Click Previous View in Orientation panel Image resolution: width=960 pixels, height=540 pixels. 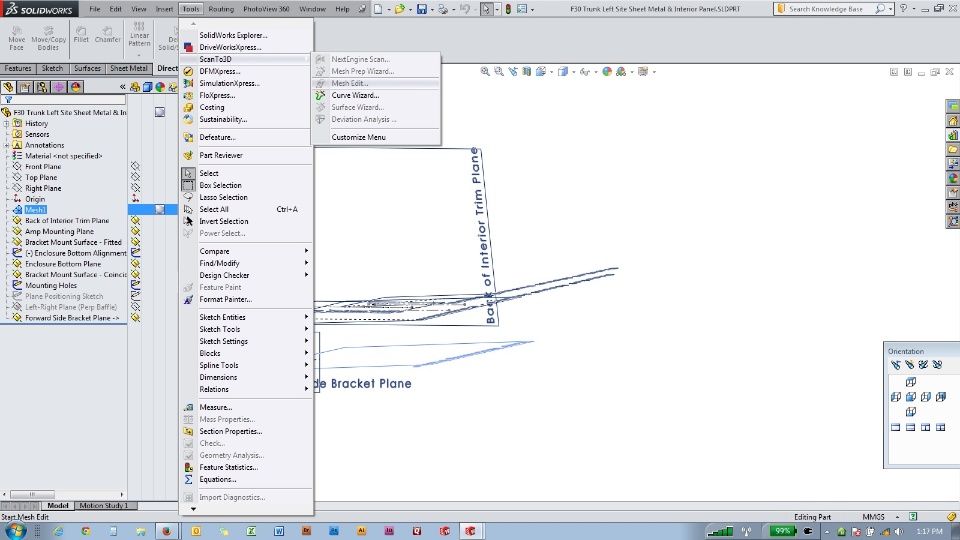(896, 365)
